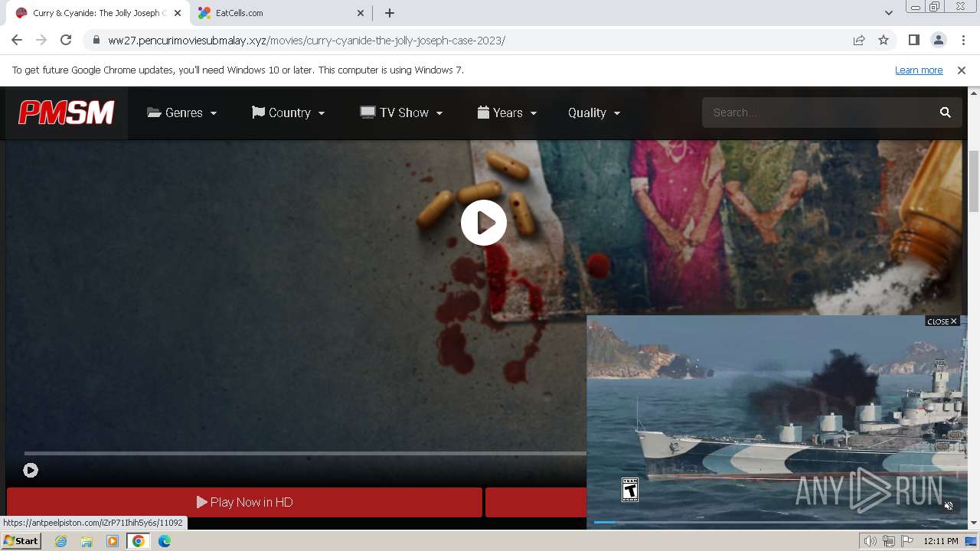Open the Chrome profile menu
980x551 pixels.
click(938, 40)
